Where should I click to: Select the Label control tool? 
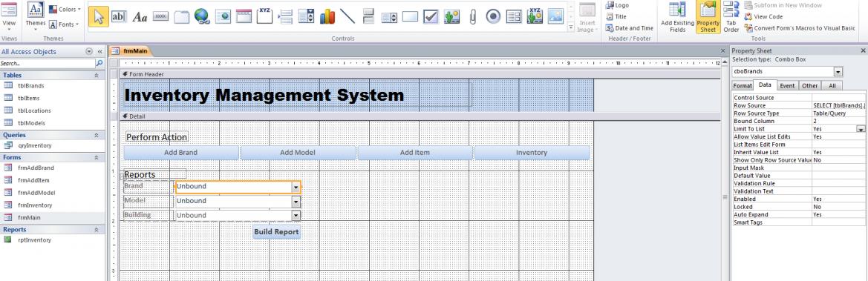click(140, 16)
